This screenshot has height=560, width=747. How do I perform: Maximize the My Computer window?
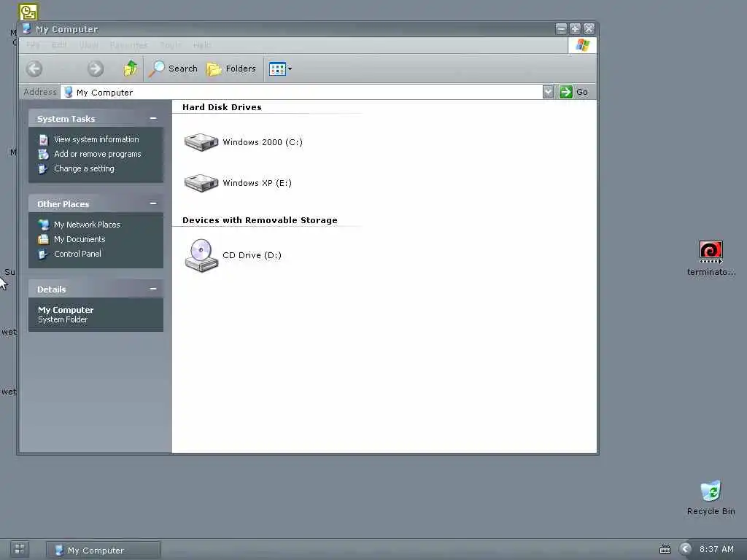[575, 29]
